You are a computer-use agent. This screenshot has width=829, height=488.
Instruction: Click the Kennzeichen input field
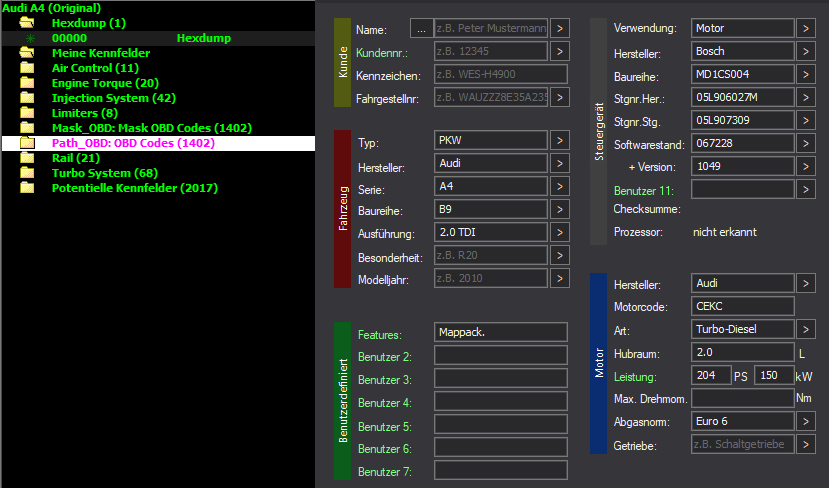[501, 74]
